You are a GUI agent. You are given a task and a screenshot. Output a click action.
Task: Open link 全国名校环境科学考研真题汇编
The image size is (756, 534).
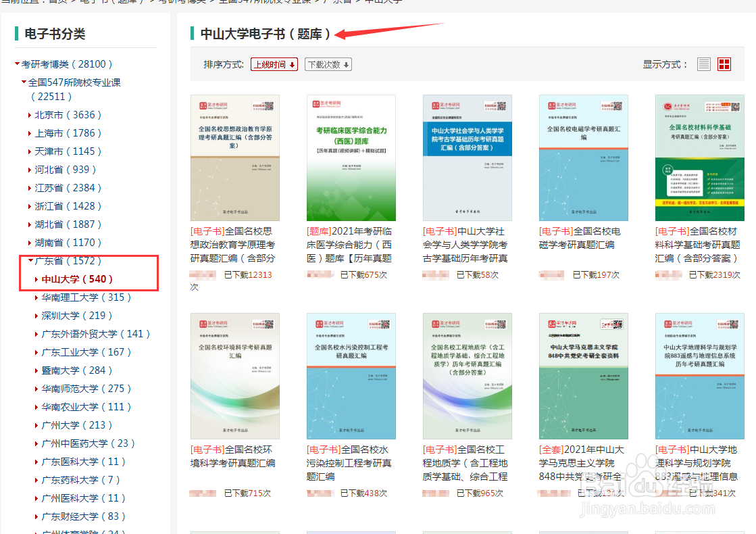tap(233, 456)
